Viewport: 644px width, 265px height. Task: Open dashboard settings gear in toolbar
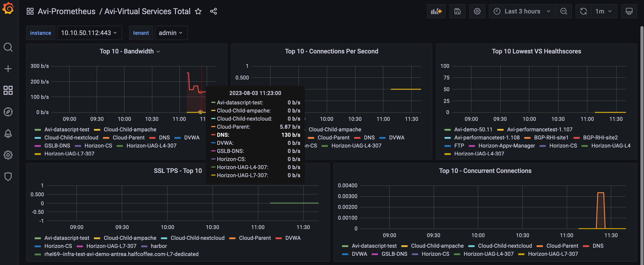tap(477, 11)
